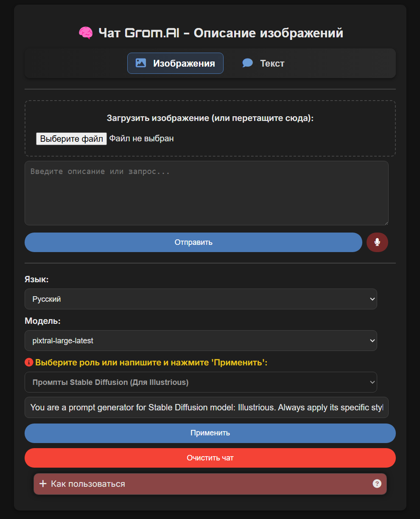This screenshot has width=420, height=519.
Task: Click the question mark icon in the help bar
Action: tap(377, 484)
